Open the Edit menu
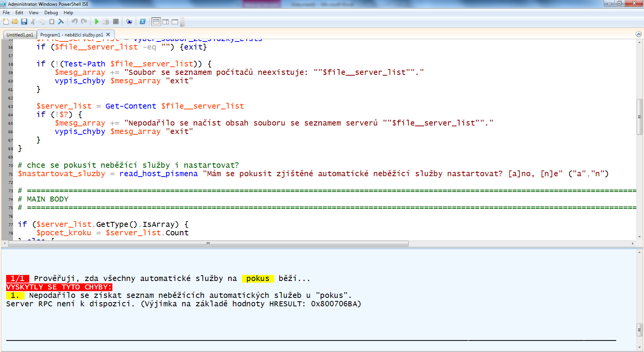 (x=19, y=13)
